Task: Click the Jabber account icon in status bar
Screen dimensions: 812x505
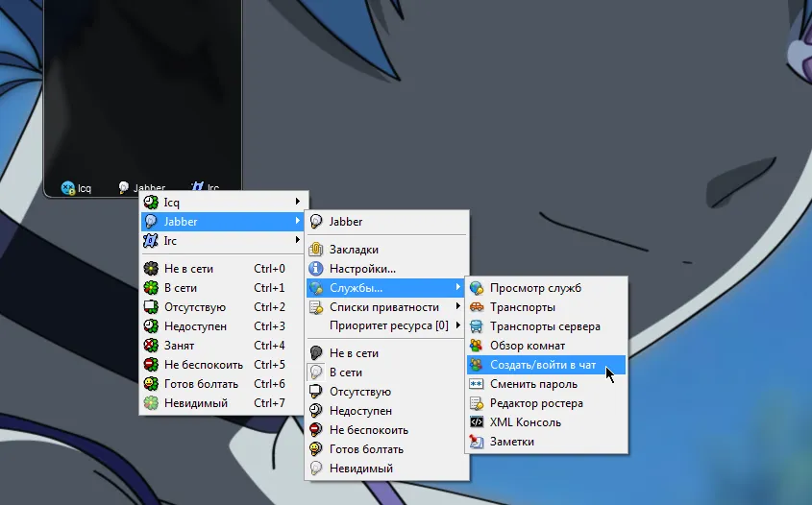Action: coord(124,187)
